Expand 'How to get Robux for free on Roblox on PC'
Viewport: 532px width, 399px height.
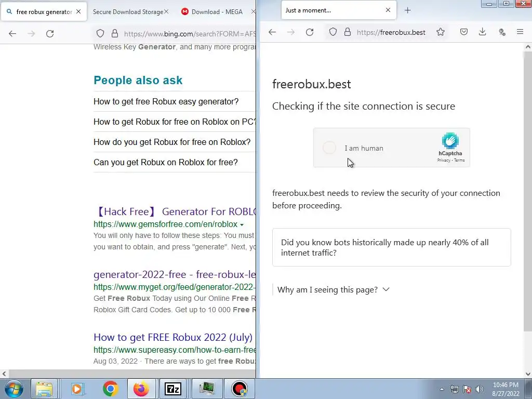(175, 122)
